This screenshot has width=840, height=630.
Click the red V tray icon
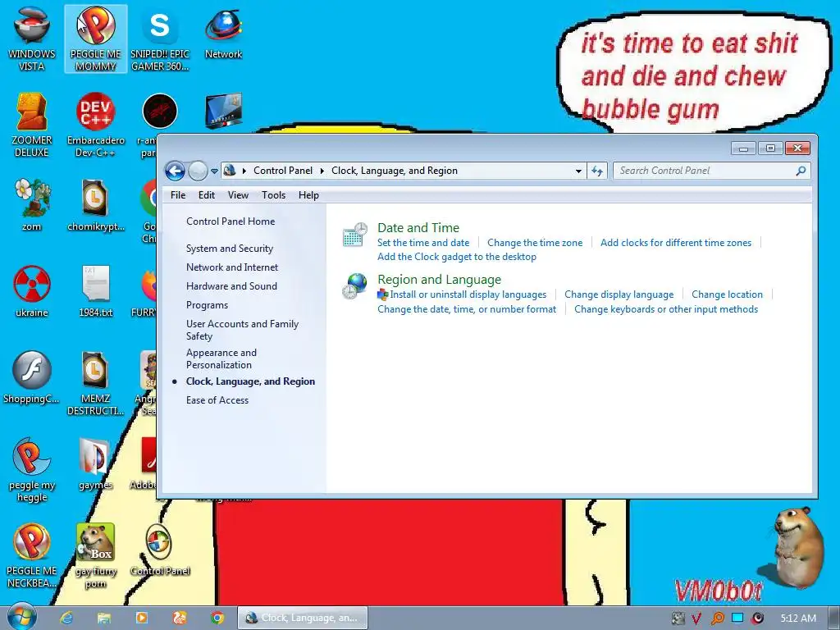pos(696,619)
